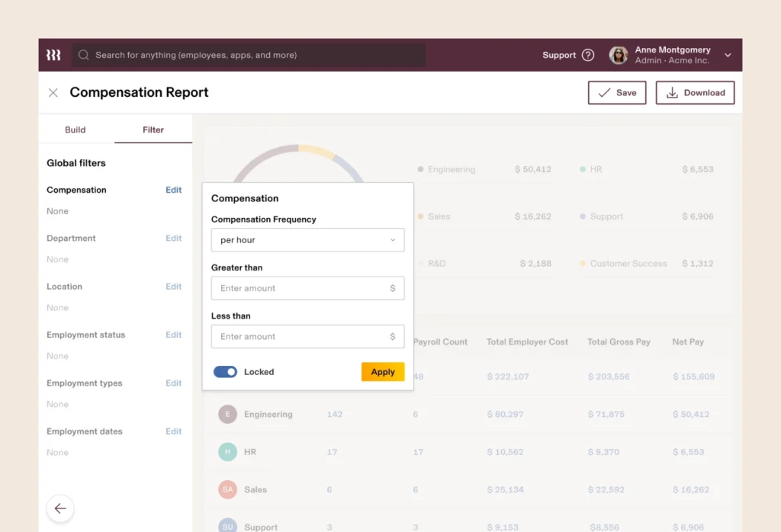Click the Rippling logo icon

[53, 54]
